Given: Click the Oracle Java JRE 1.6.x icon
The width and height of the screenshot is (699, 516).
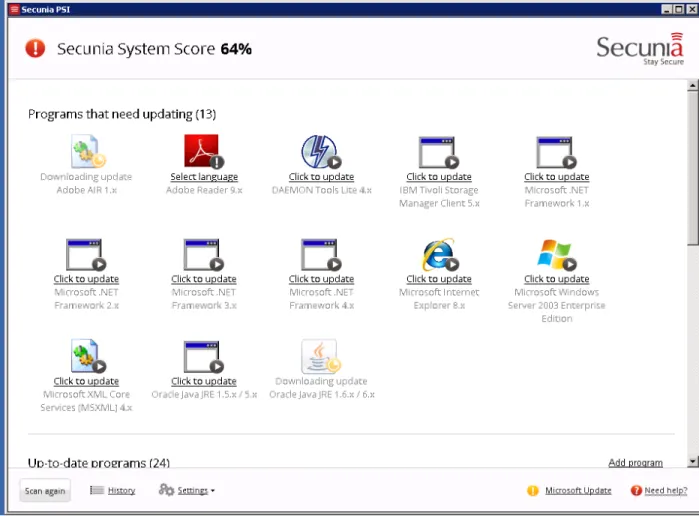Looking at the screenshot, I should pos(321,355).
